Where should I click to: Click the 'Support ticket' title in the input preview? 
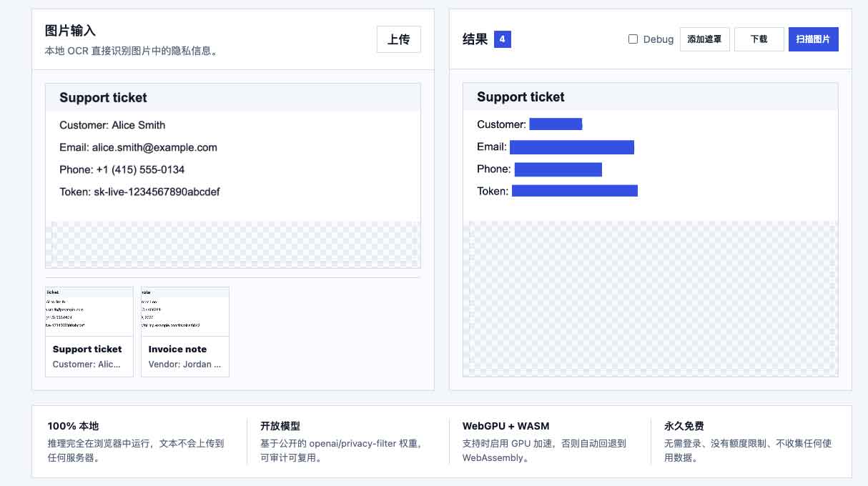click(x=103, y=98)
